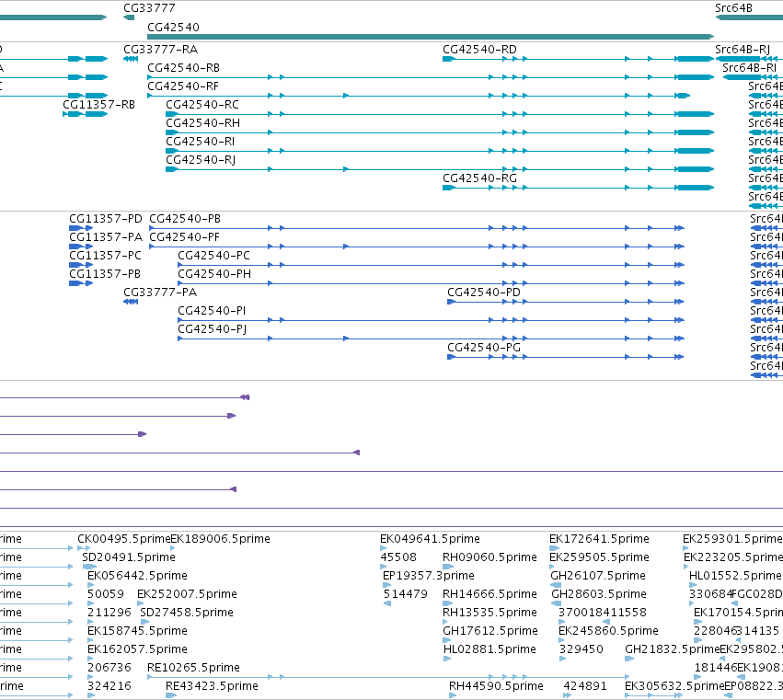This screenshot has height=700, width=783.
Task: Open the Src64B-RI transcript label
Action: tap(750, 68)
